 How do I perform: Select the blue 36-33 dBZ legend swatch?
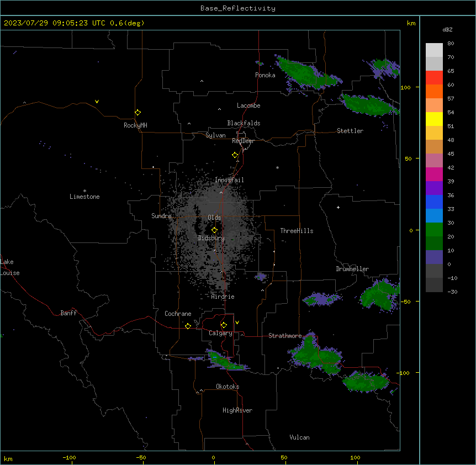pos(434,202)
